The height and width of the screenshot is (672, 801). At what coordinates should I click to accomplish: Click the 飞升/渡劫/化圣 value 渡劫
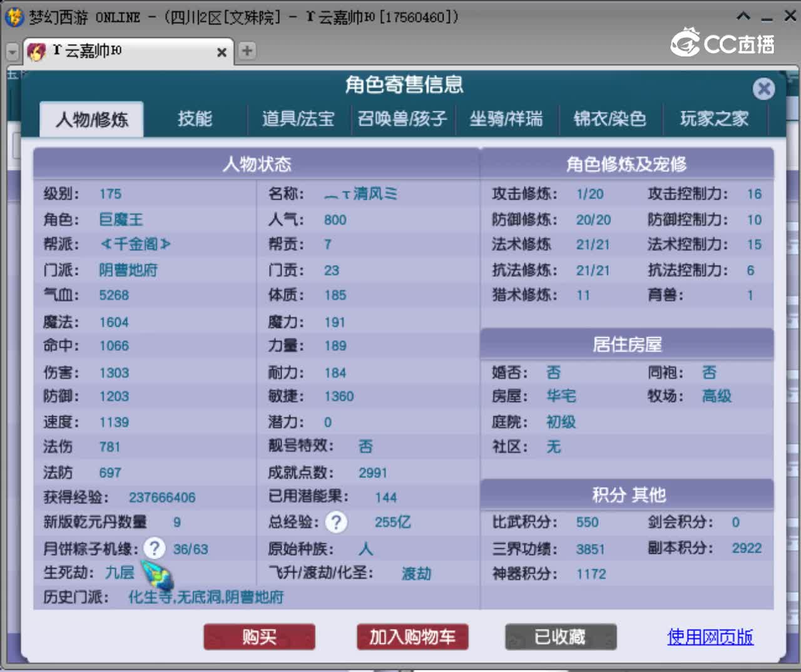click(x=416, y=574)
